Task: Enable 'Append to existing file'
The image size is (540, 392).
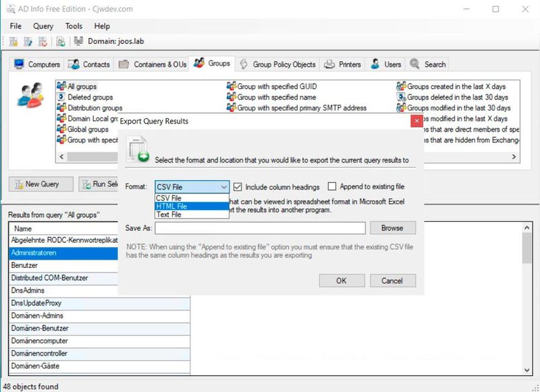Action: (x=333, y=187)
